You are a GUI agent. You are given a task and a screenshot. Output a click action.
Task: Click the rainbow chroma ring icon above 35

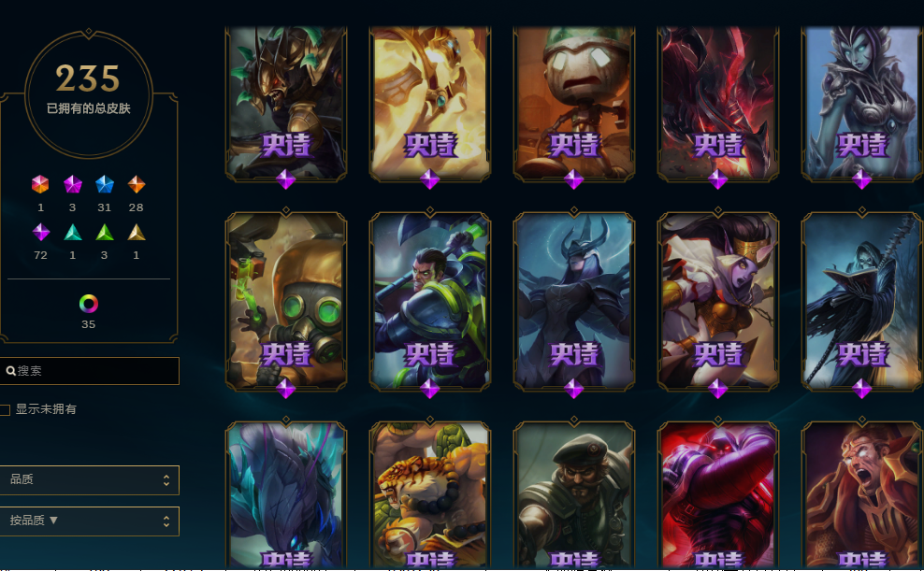[x=89, y=303]
